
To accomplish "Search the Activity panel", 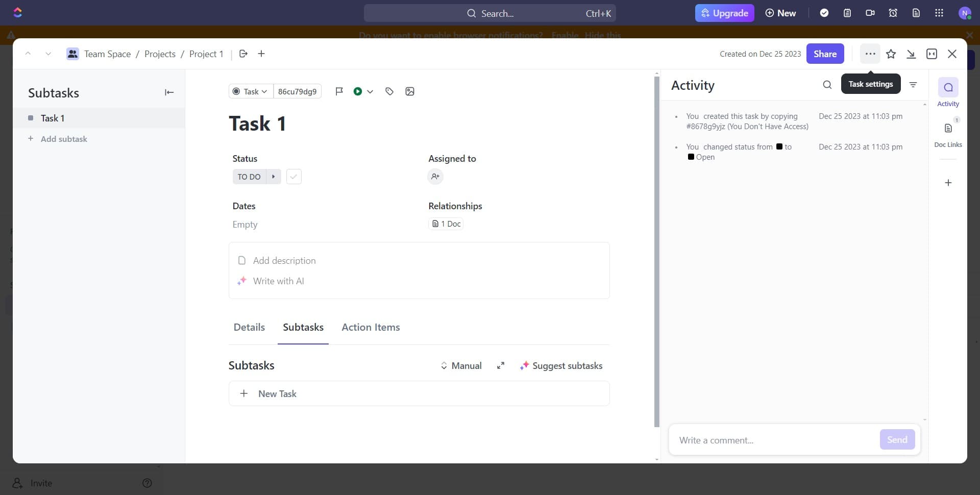I will pos(827,85).
